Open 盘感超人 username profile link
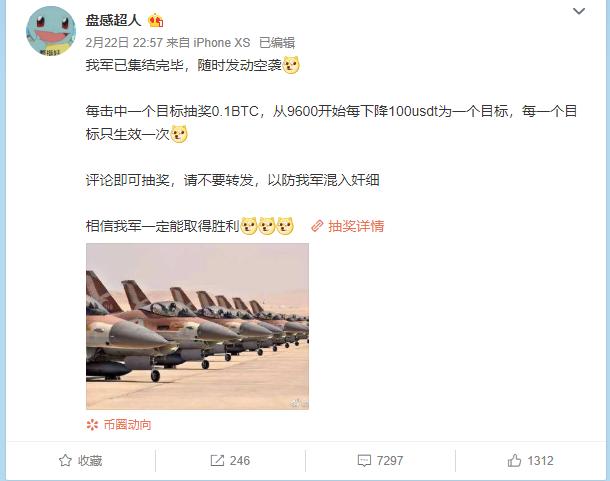 click(113, 20)
